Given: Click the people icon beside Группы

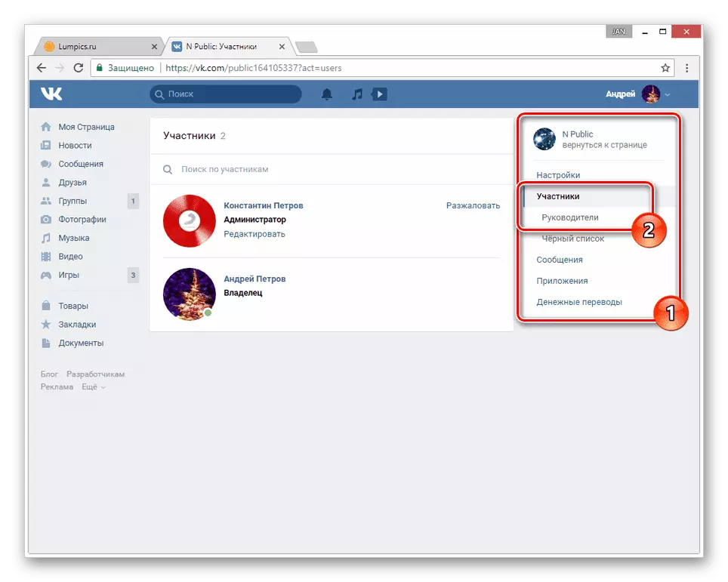Looking at the screenshot, I should click(x=45, y=201).
